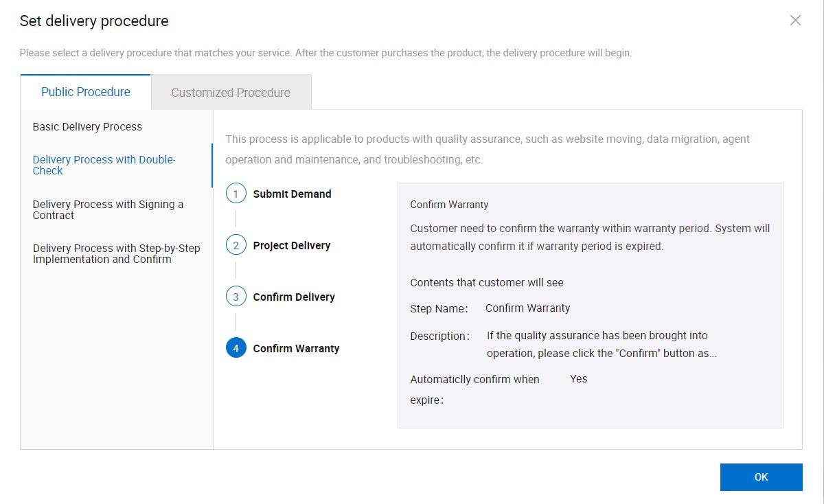The height and width of the screenshot is (504, 824).
Task: Click the truncated quality assurance description text
Action: [x=601, y=345]
